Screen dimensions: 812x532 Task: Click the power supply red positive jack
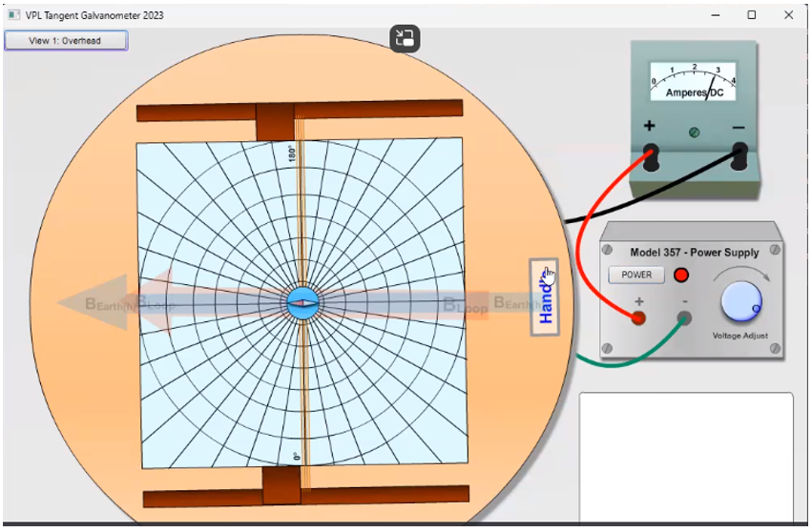pos(638,317)
